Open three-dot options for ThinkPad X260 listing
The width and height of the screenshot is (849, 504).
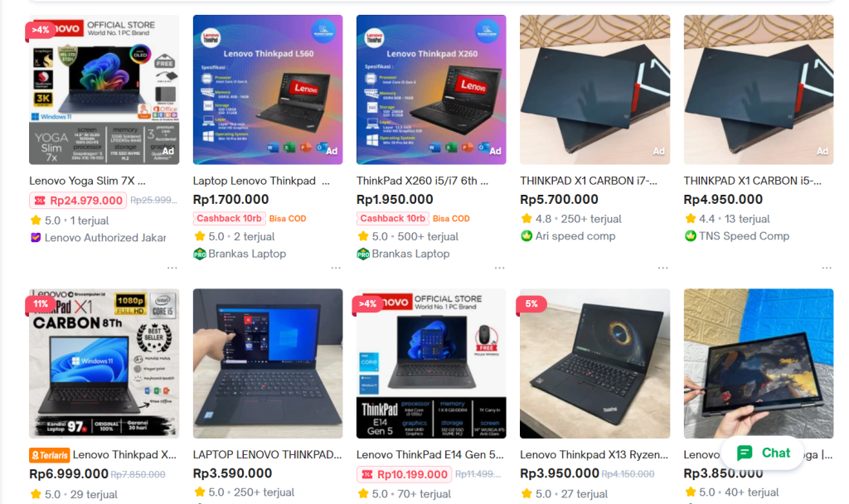(x=499, y=268)
